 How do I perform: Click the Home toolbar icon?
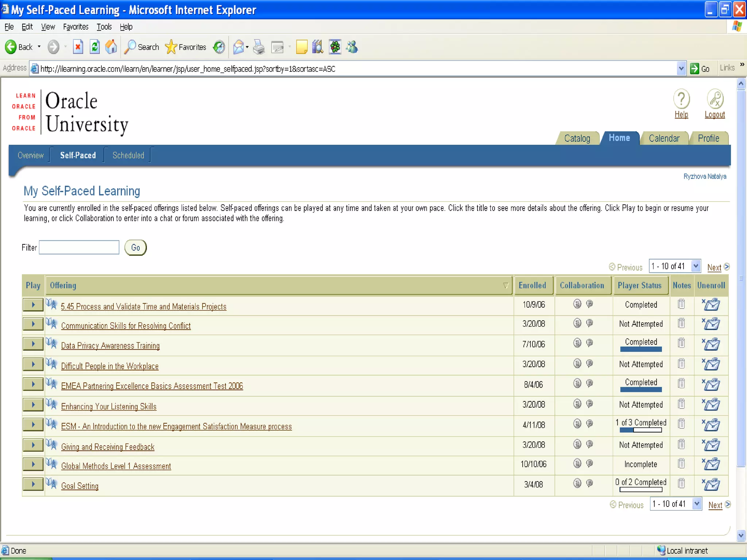[x=111, y=47]
